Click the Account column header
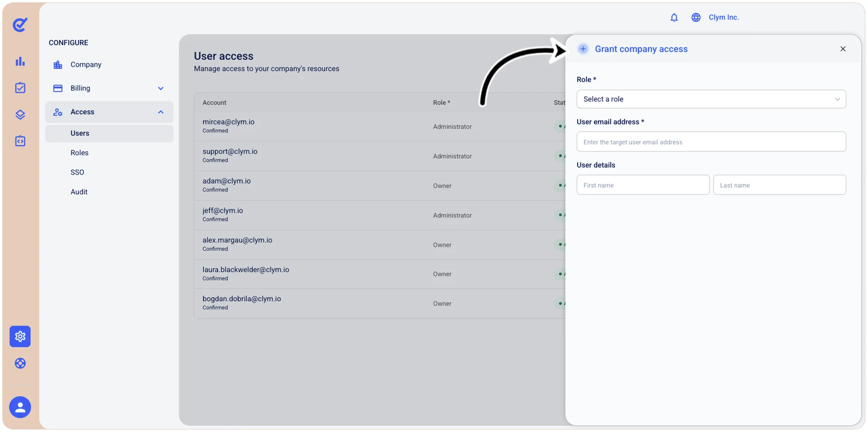Screen dimensions: 868x432 [214, 103]
